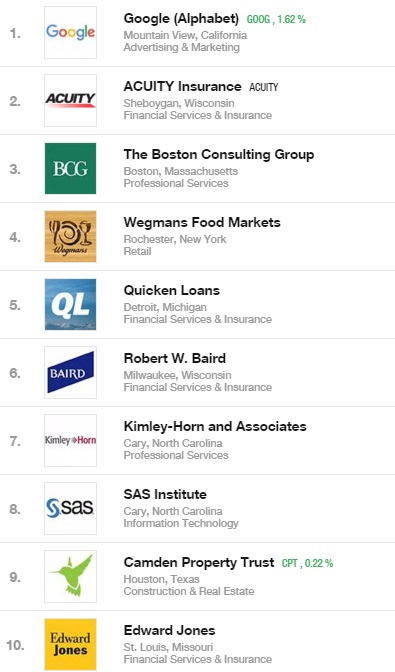Open the Quicken Loans QL logo

[70, 304]
